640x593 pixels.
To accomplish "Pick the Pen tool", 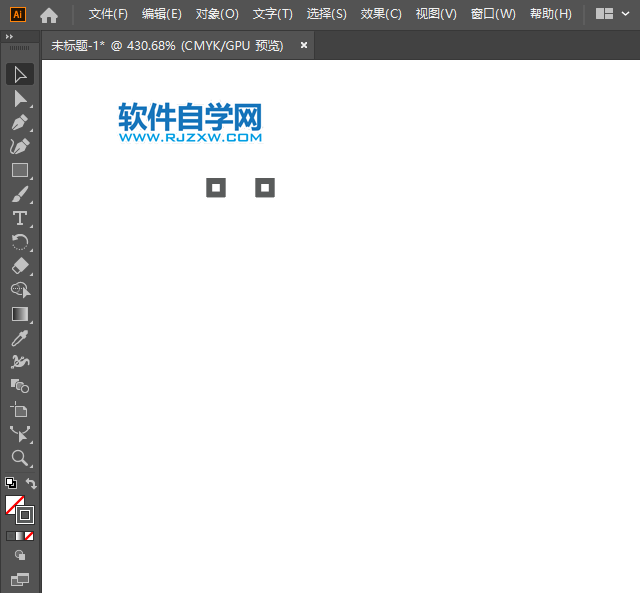I will pyautogui.click(x=20, y=122).
